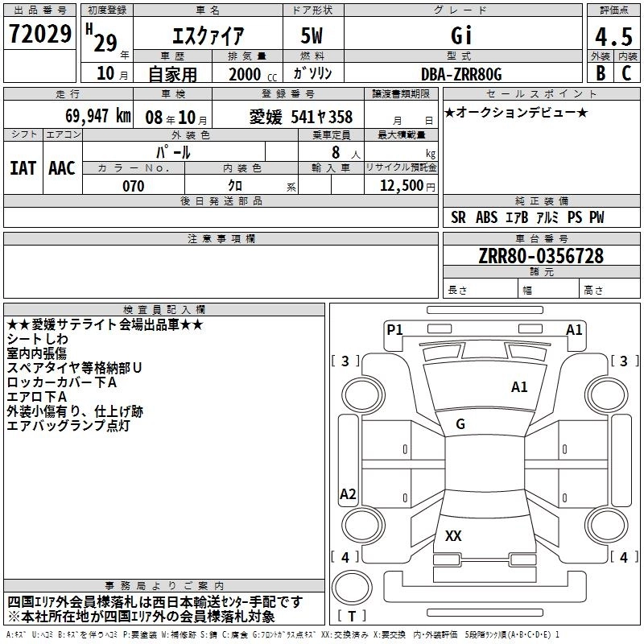Click the A2 mark on left side diagram
The image size is (644, 644).
pos(348,493)
